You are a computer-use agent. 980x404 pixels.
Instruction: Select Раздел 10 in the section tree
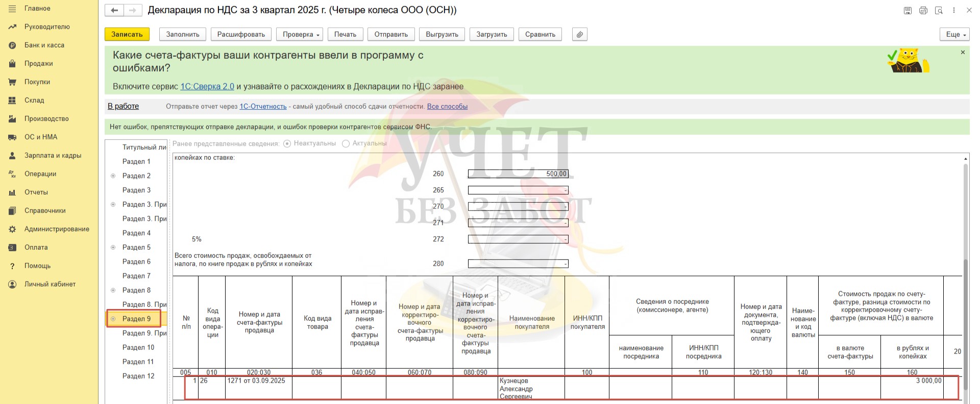[x=138, y=347]
